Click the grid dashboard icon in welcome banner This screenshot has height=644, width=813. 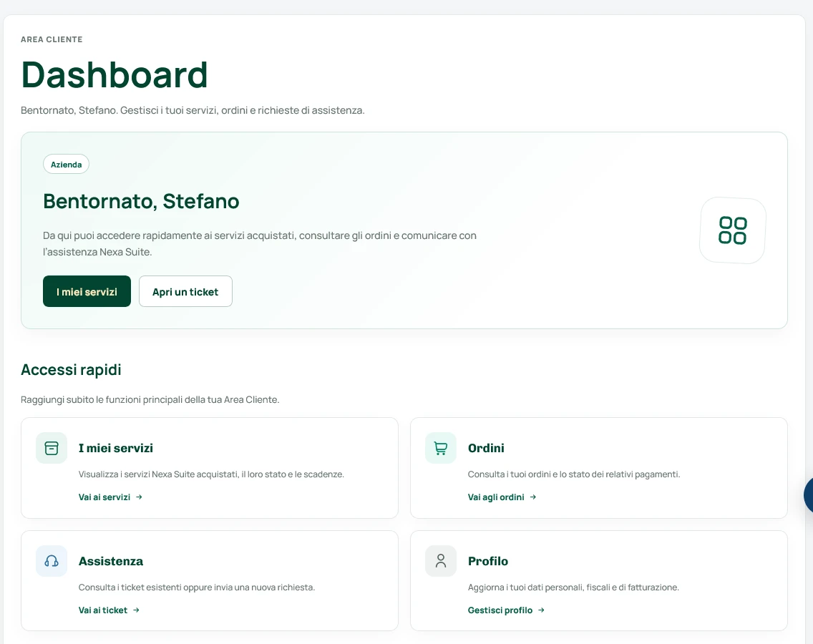click(x=732, y=230)
